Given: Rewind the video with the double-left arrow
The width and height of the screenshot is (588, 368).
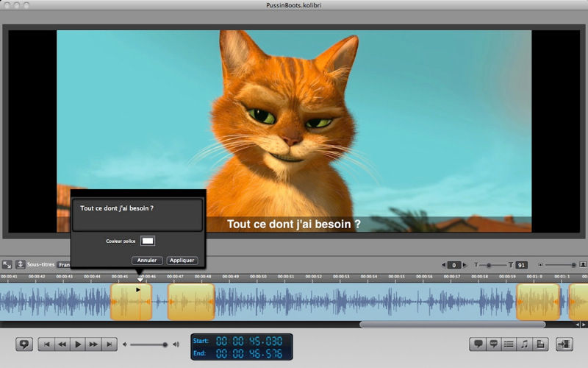Looking at the screenshot, I should tap(62, 344).
